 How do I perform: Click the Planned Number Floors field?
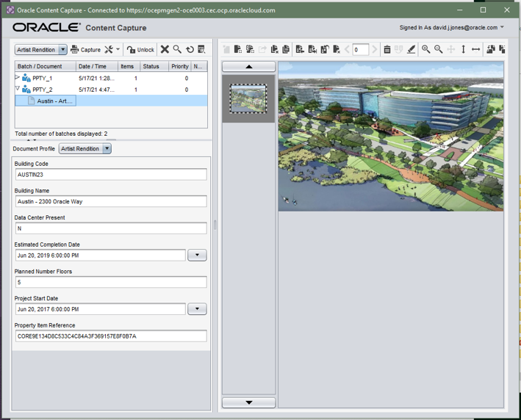(111, 282)
